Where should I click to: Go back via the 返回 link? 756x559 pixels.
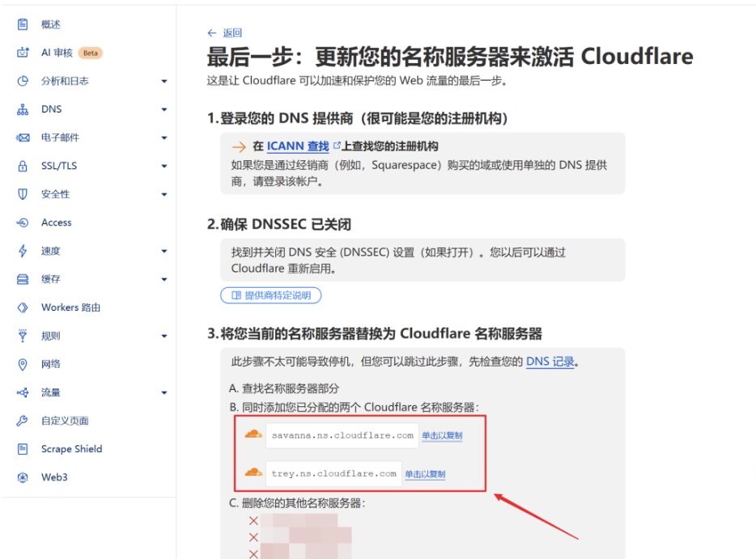[x=232, y=33]
